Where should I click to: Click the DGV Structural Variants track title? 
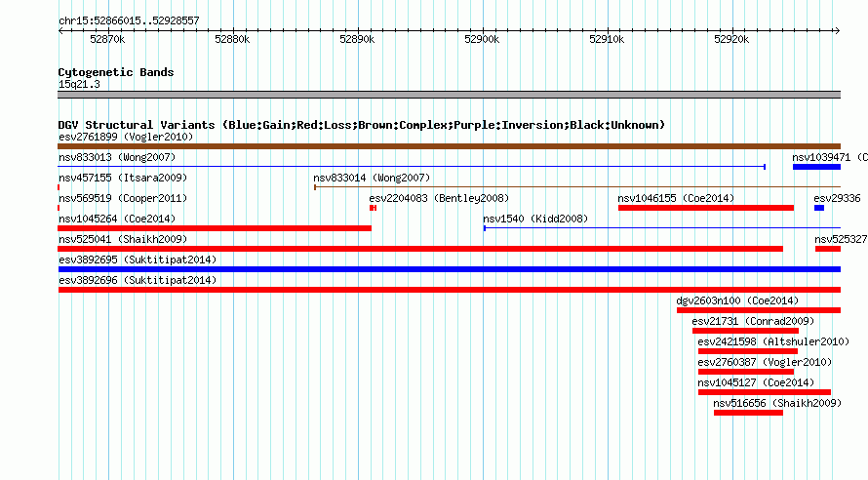[x=362, y=125]
